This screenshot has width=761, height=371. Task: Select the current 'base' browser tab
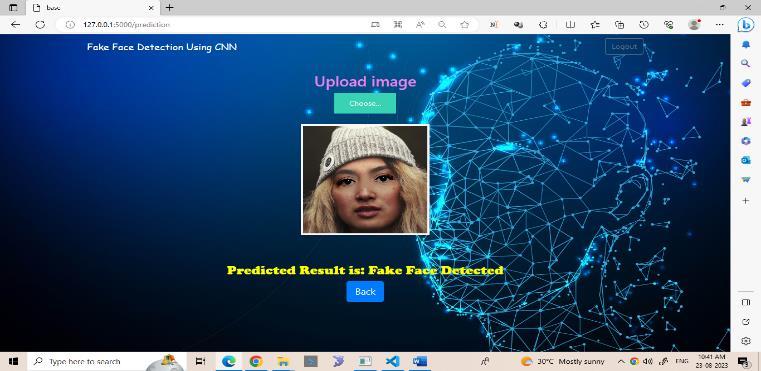pyautogui.click(x=92, y=8)
